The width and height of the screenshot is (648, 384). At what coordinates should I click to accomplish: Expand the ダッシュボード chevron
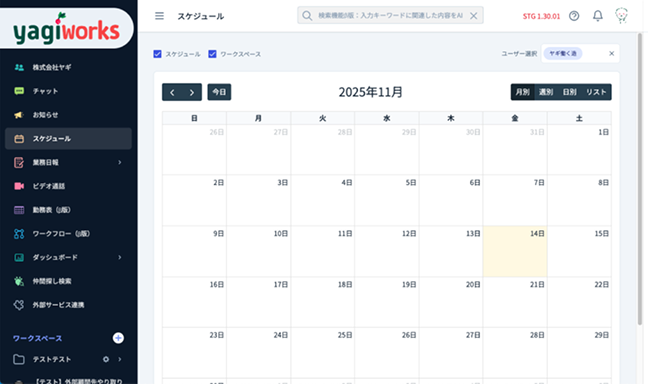coord(120,258)
